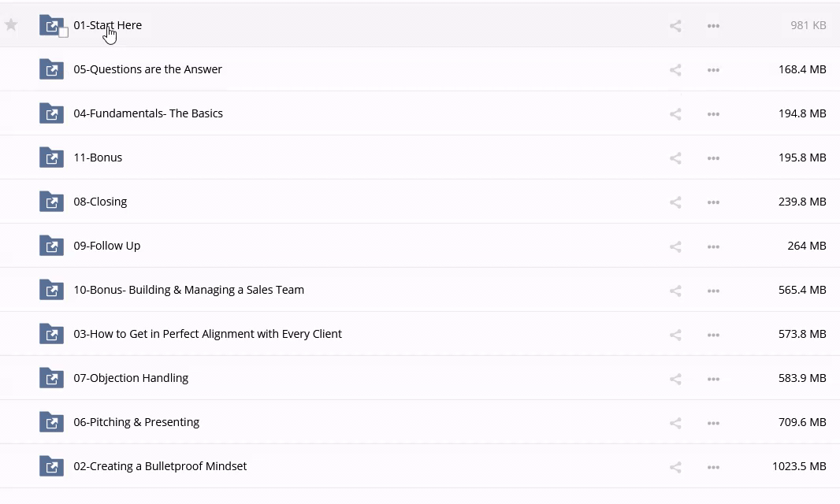Tick the checkbox on 01-Start Here folder
The height and width of the screenshot is (504, 840).
[64, 33]
